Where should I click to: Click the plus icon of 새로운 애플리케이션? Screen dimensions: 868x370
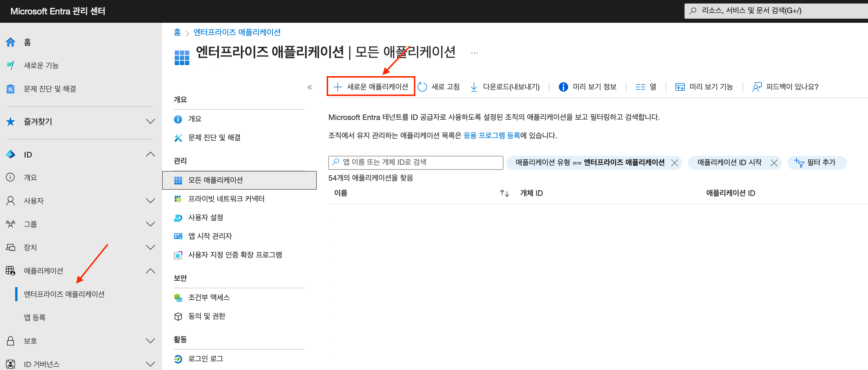(x=337, y=87)
